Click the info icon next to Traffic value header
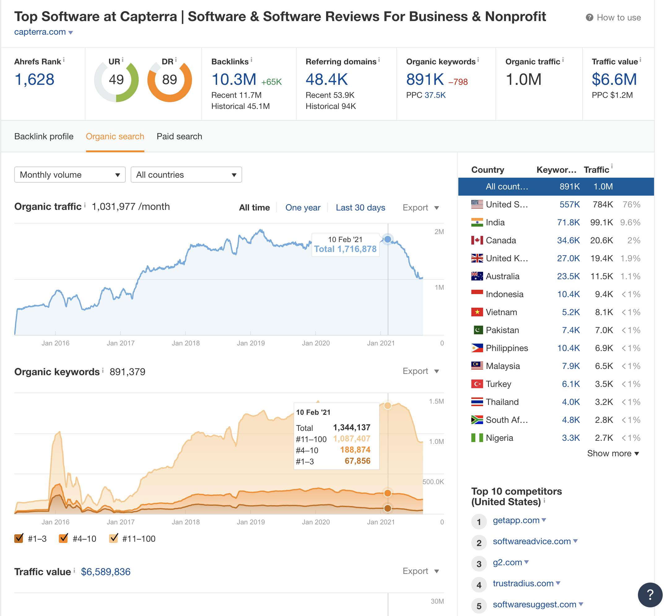This screenshot has width=672, height=616. click(640, 60)
